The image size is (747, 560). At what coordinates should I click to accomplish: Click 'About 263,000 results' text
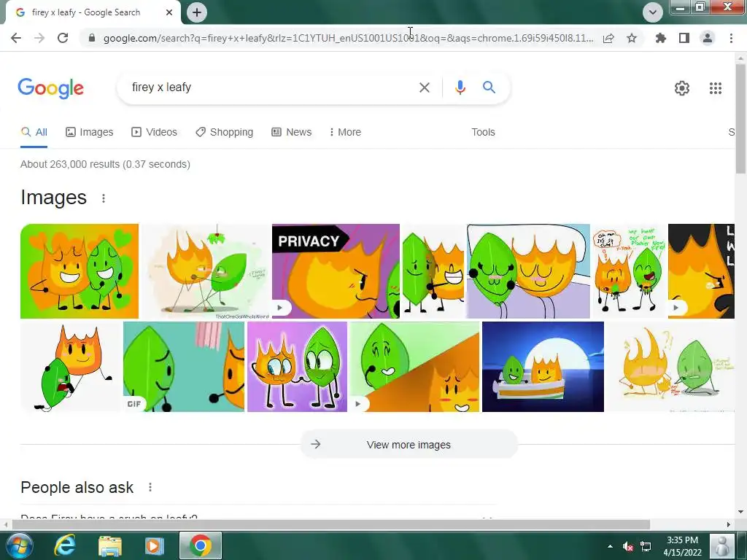click(x=105, y=164)
